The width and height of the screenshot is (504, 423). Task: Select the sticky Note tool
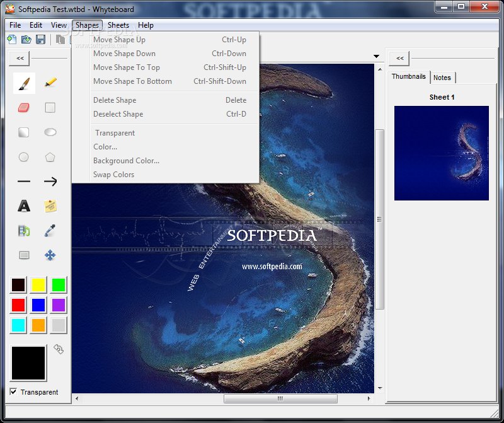50,206
